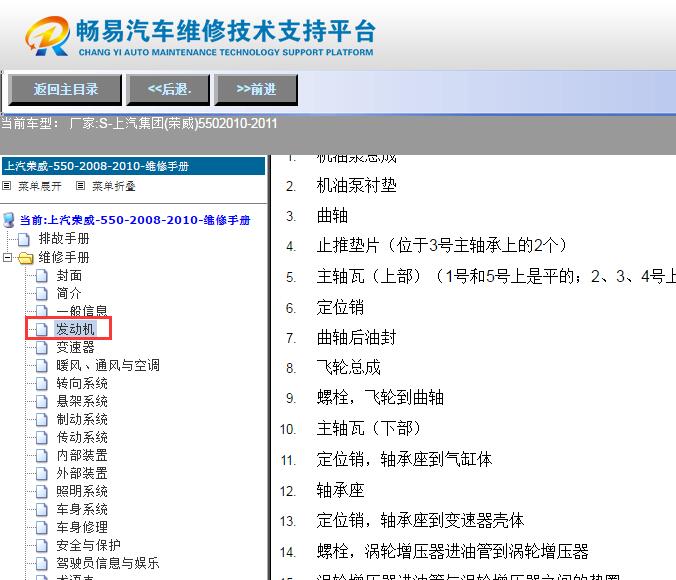Click the 当前车型 vehicle info text
Screen dimensions: 676x580
139,124
